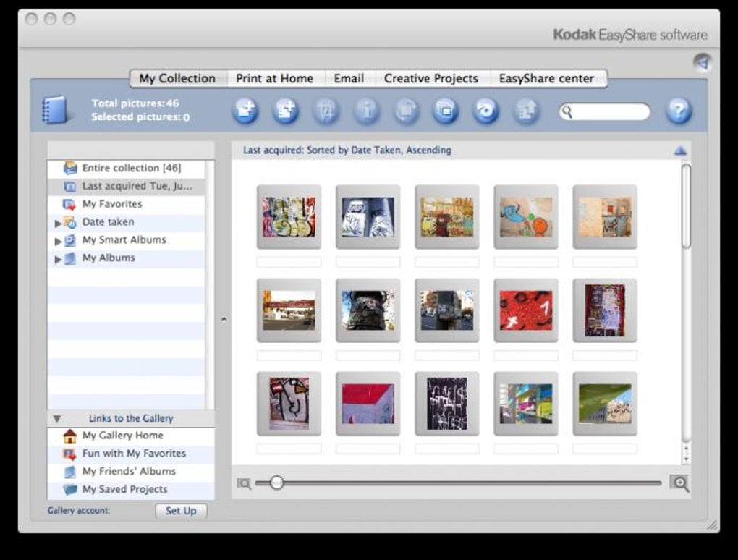
Task: Click the New Album toolbar icon
Action: click(285, 111)
